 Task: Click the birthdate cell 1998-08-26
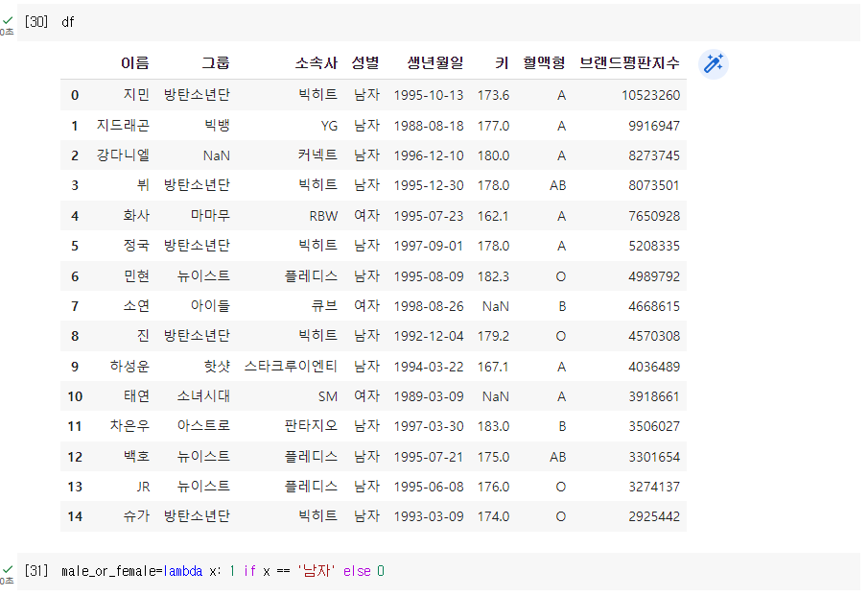[x=429, y=306]
